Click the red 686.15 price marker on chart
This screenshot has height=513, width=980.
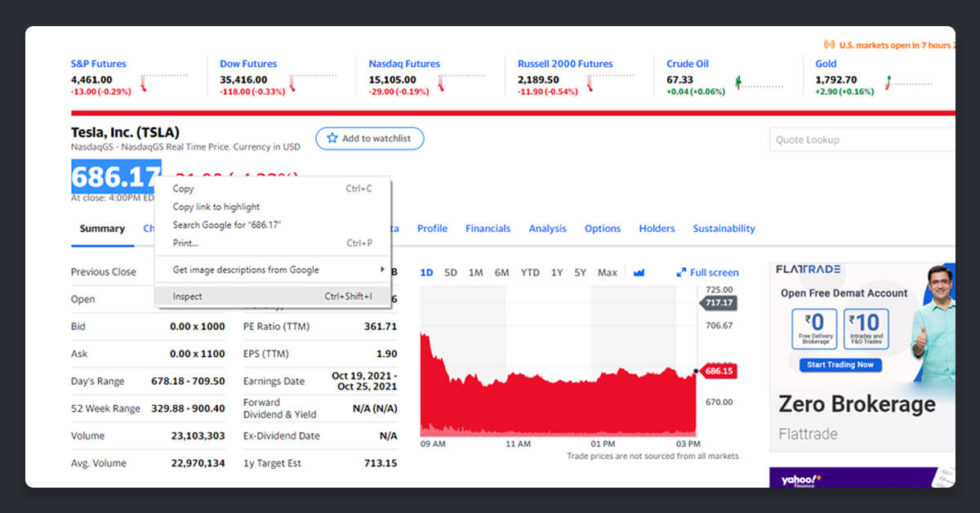(x=719, y=371)
